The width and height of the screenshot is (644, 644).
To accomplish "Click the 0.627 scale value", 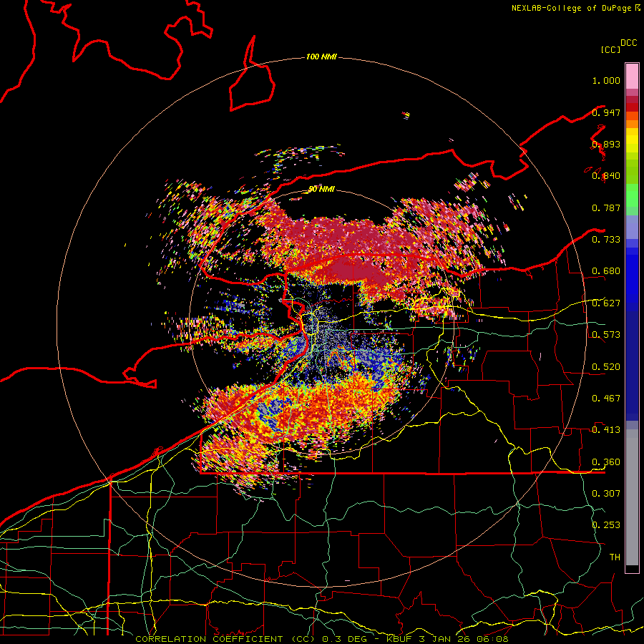I will pyautogui.click(x=606, y=303).
